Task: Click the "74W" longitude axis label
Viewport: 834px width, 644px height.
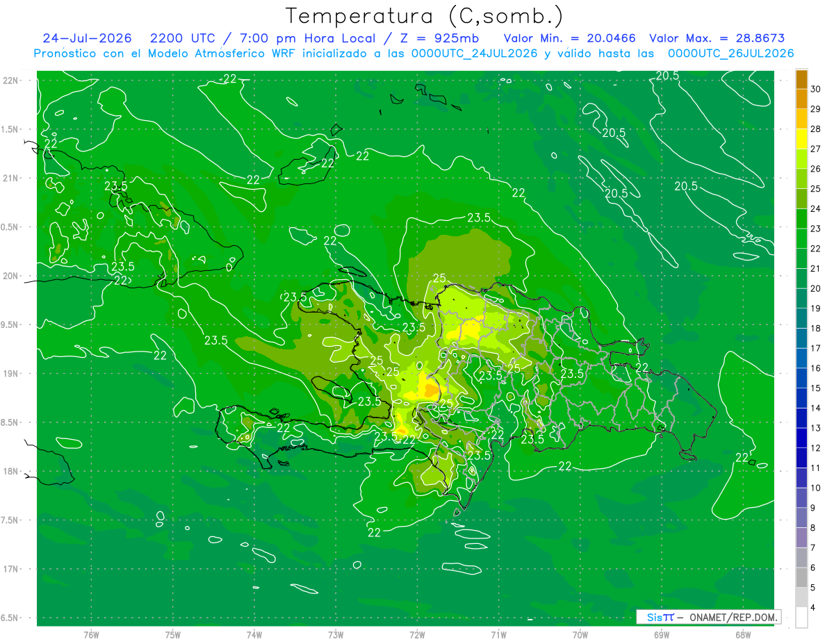Action: (x=254, y=635)
